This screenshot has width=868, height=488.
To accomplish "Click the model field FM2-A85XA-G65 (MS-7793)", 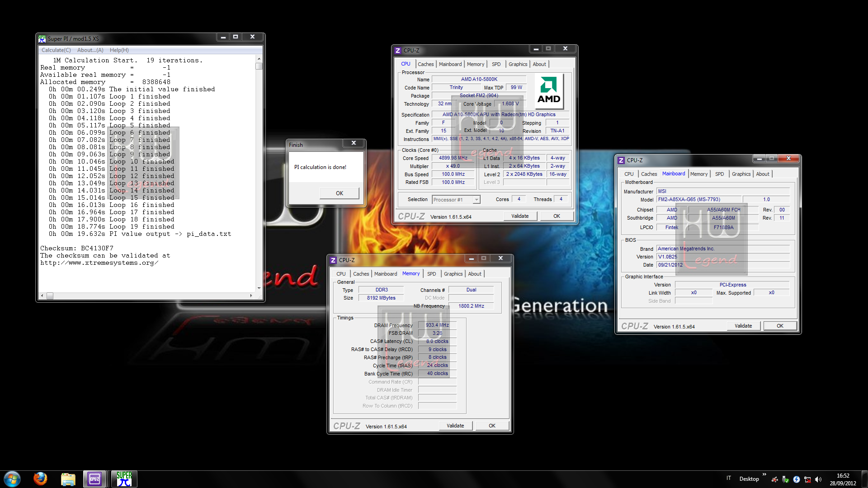I will point(699,200).
